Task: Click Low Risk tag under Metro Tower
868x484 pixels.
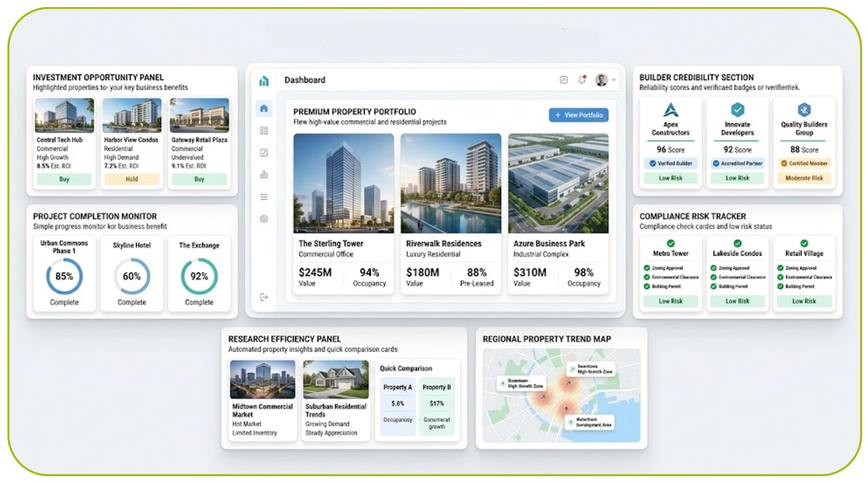Action: click(671, 301)
